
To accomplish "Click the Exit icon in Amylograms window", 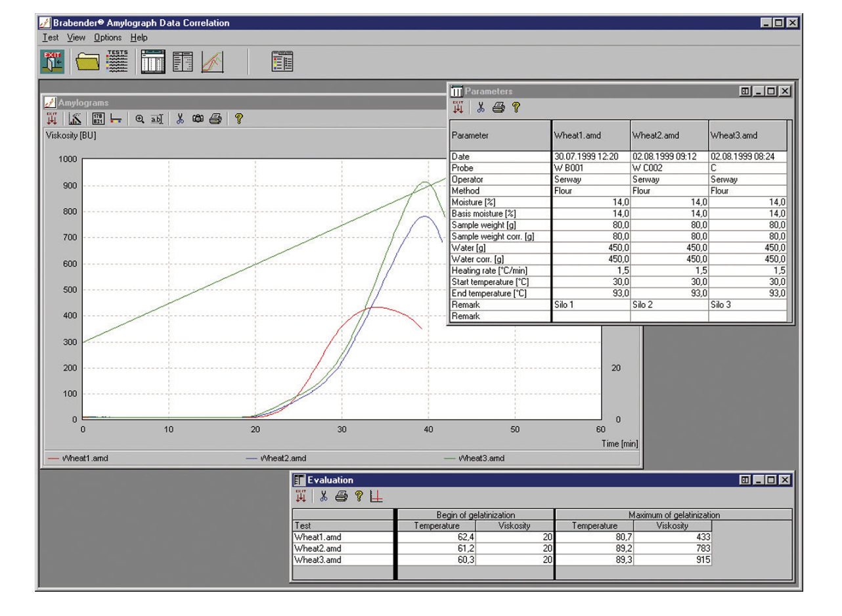I will (x=53, y=119).
